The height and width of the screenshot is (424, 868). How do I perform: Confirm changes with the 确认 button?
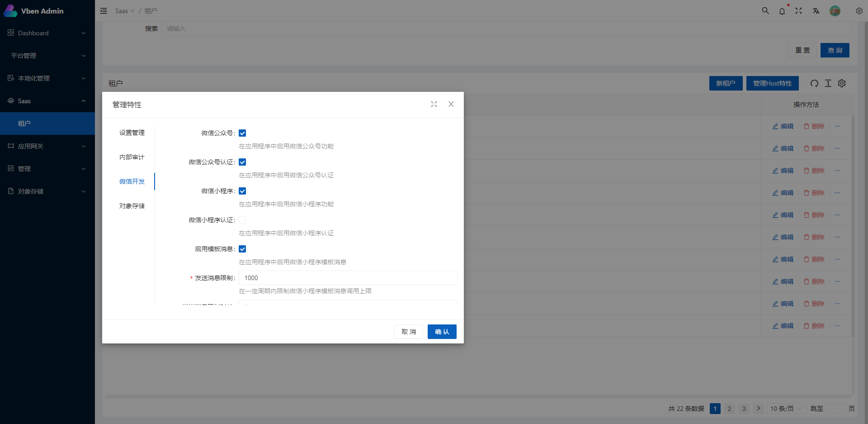point(442,331)
